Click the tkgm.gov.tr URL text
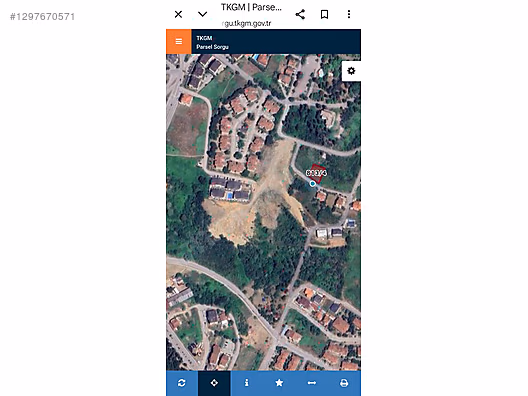Viewport: 528px width, 396px height. coord(246,24)
